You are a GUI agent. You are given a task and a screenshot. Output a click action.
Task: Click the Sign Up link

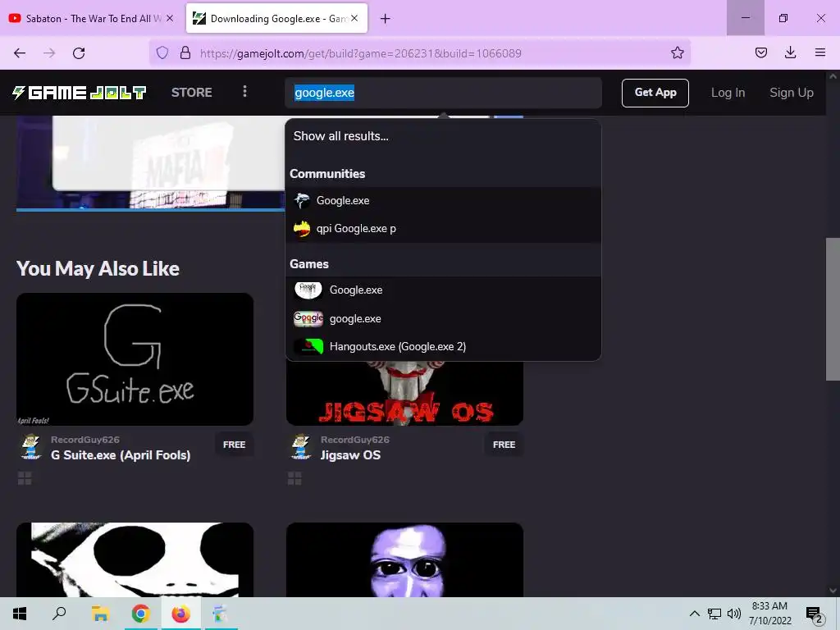coord(792,93)
